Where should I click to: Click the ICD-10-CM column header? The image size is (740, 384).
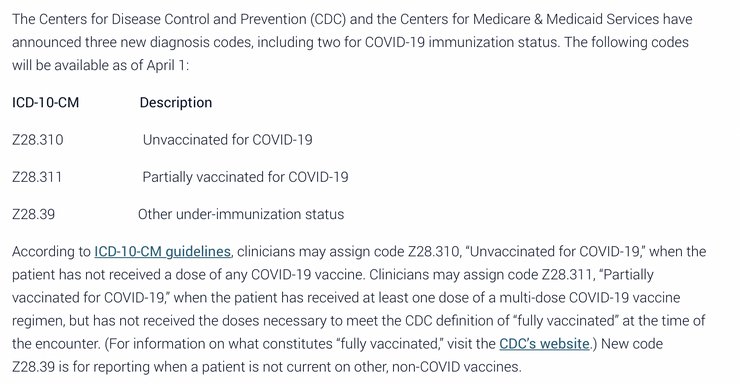tap(45, 102)
